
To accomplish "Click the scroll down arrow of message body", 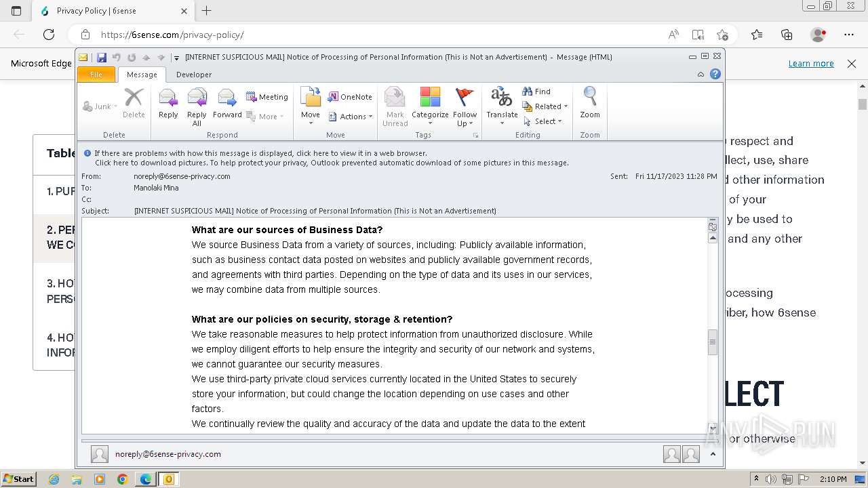I will (x=712, y=428).
